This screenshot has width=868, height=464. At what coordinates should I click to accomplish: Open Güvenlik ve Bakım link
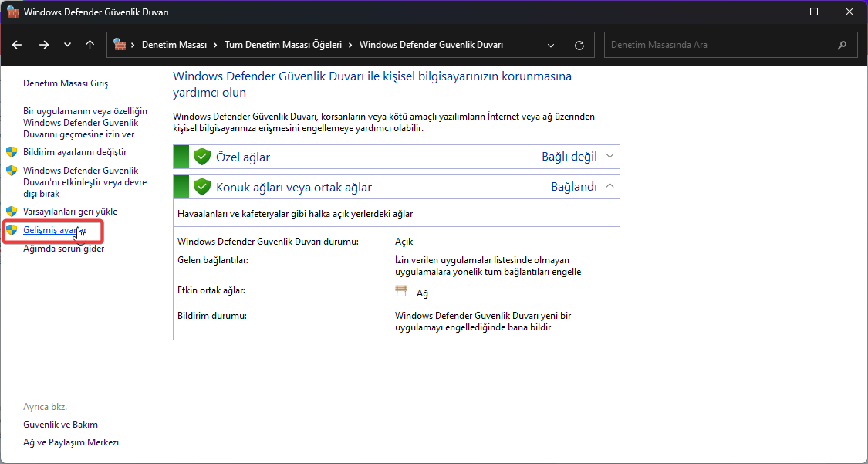[x=60, y=425]
